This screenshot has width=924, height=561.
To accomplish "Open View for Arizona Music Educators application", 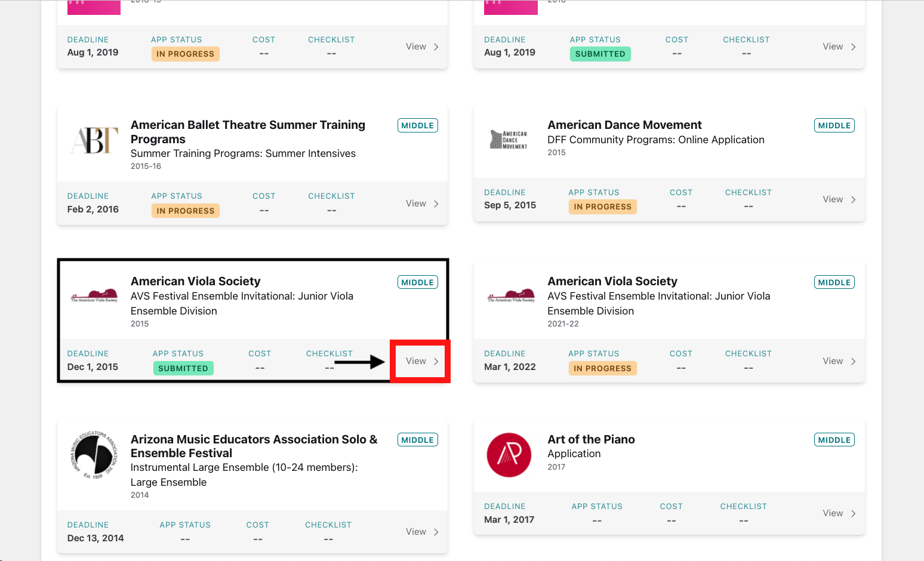I will pos(422,532).
